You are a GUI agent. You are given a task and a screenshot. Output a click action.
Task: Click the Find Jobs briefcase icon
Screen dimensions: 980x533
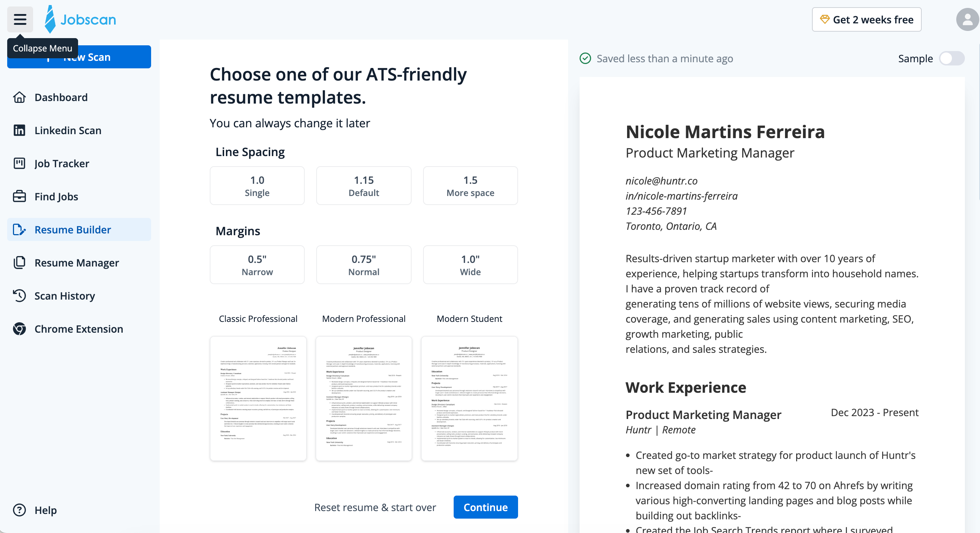[x=19, y=197]
